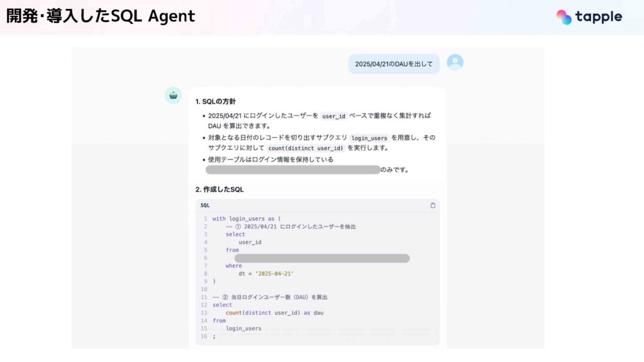Click the date string '2025-04-21' in code
This screenshot has width=644, height=362.
pos(274,274)
